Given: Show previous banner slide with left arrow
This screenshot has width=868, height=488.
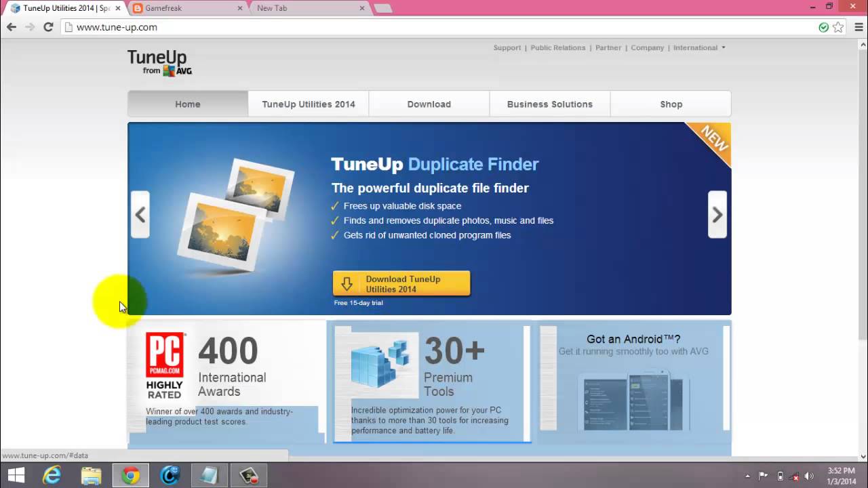Looking at the screenshot, I should [x=140, y=215].
